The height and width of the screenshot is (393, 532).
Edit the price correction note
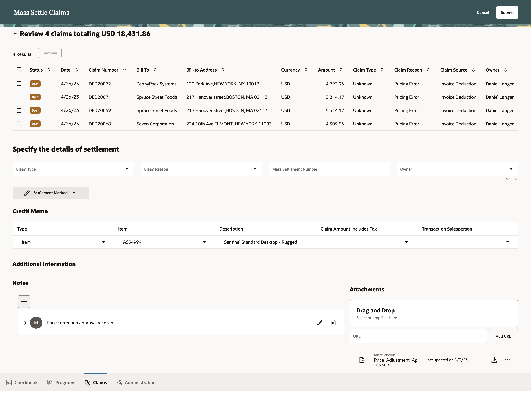pyautogui.click(x=320, y=323)
